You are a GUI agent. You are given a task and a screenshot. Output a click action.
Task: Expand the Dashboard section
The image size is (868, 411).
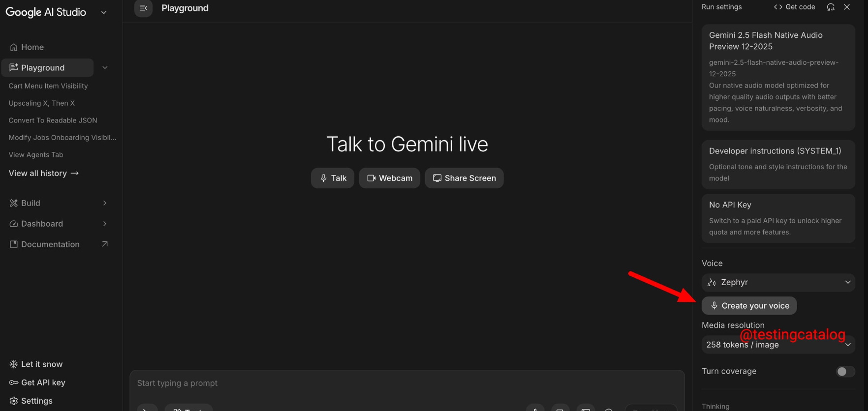(x=105, y=224)
